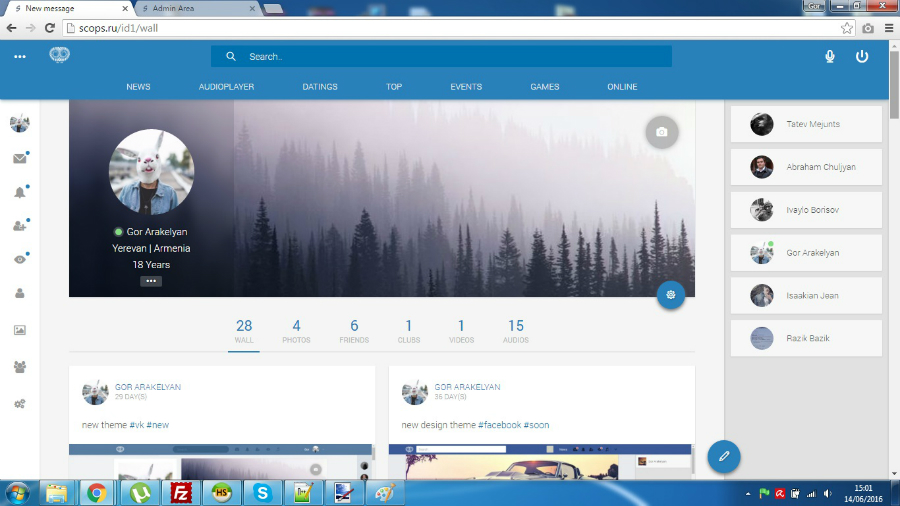Viewport: 900px width, 506px height.
Task: Open Chrome menu hamburger button
Action: click(x=889, y=28)
